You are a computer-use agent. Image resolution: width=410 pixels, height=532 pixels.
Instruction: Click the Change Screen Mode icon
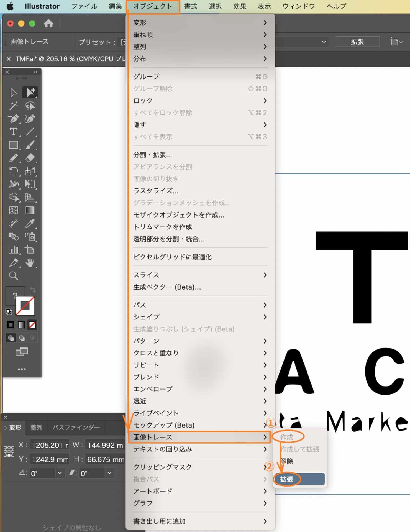click(22, 352)
